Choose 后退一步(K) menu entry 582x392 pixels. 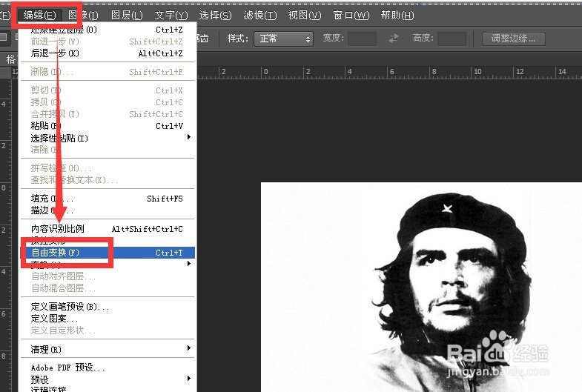(108, 53)
